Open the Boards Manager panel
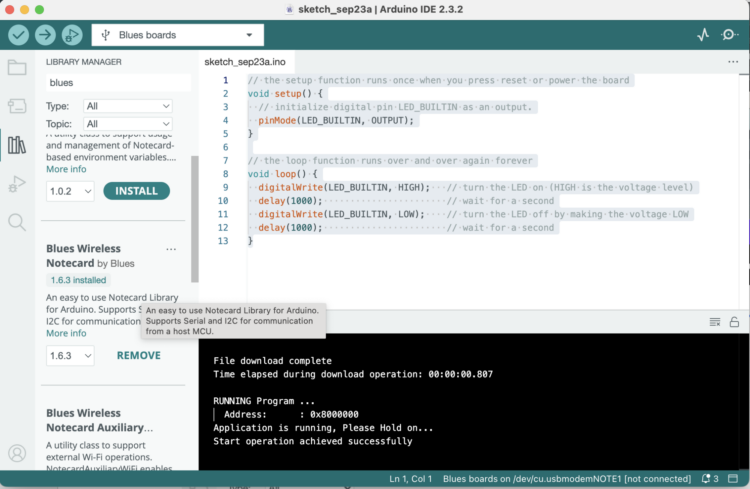Screen dimensions: 750x489 tap(17, 106)
